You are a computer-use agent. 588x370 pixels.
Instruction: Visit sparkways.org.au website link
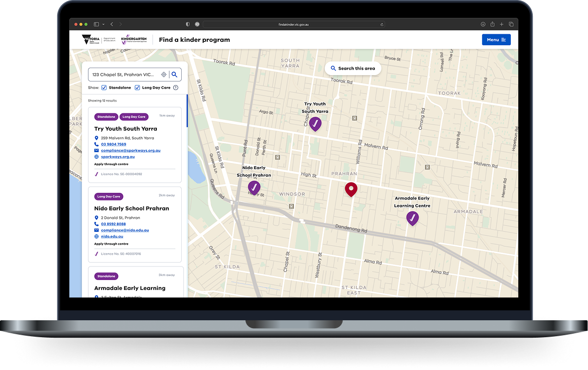point(118,157)
